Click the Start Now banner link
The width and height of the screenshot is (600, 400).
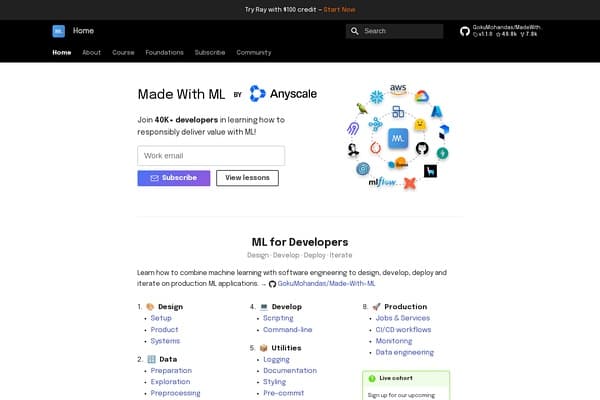click(339, 10)
